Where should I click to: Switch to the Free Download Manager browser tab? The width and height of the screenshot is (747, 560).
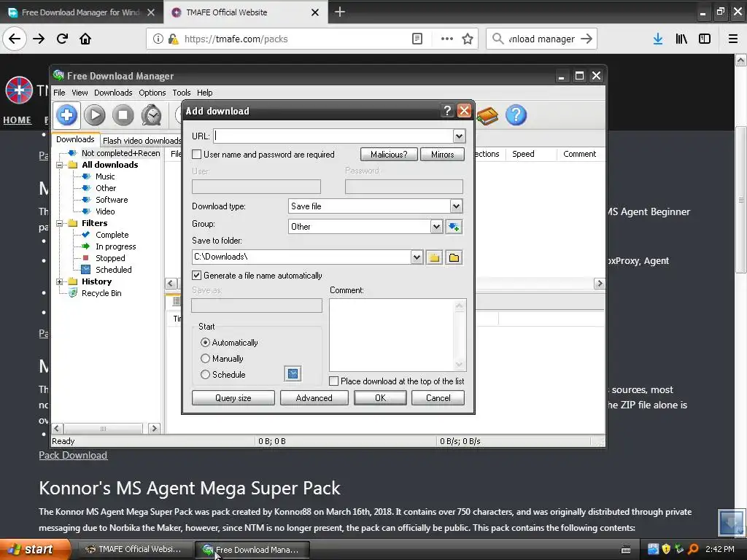(81, 12)
